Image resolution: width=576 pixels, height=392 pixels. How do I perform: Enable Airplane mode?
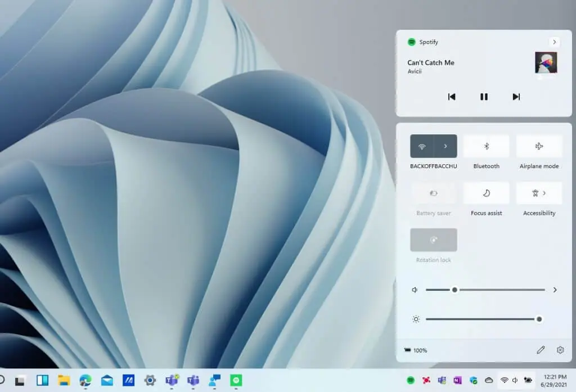point(539,146)
